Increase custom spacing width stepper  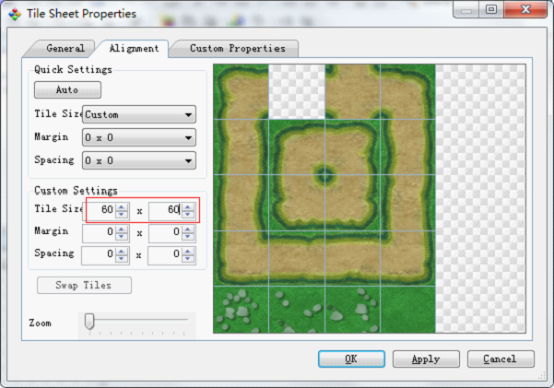122,251
